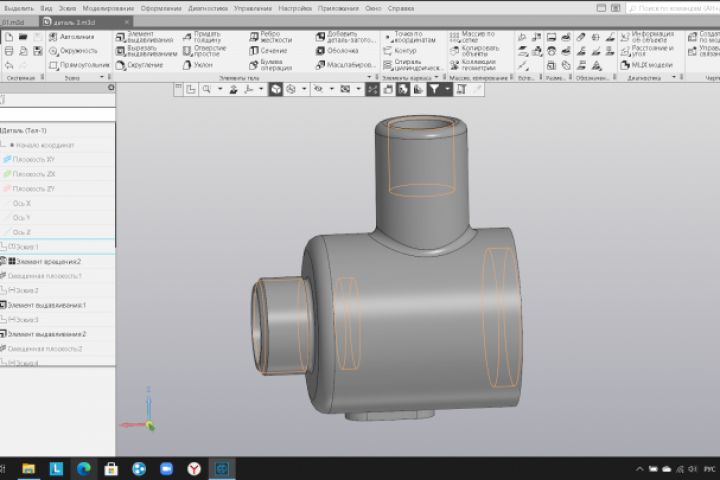This screenshot has height=480, width=720.
Task: Expand the Элементы тела panel arrow
Action: (369, 77)
